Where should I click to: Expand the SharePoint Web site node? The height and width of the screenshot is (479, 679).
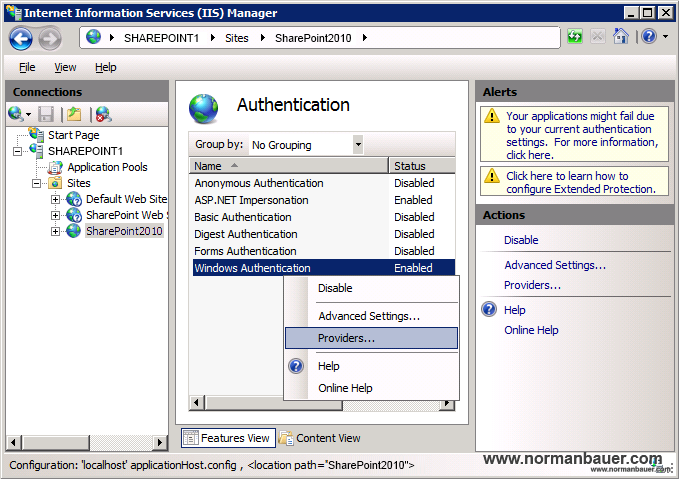coord(55,215)
